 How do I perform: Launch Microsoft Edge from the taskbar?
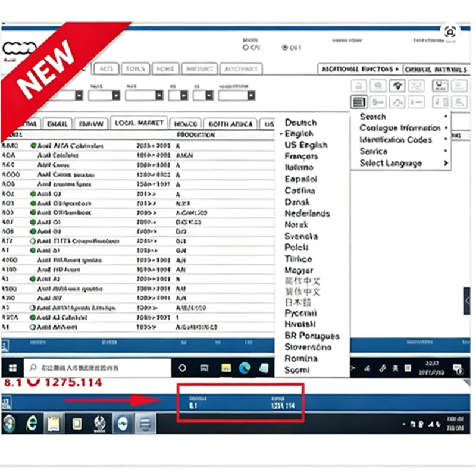pos(245,368)
